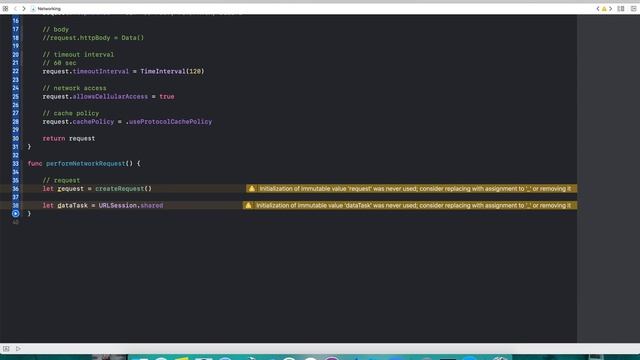640x360 pixels.
Task: Click the warning icon on the dataTask line
Action: point(248,205)
